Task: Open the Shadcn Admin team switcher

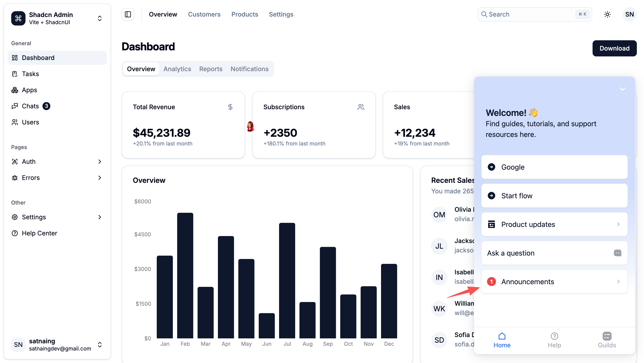Action: 57,18
